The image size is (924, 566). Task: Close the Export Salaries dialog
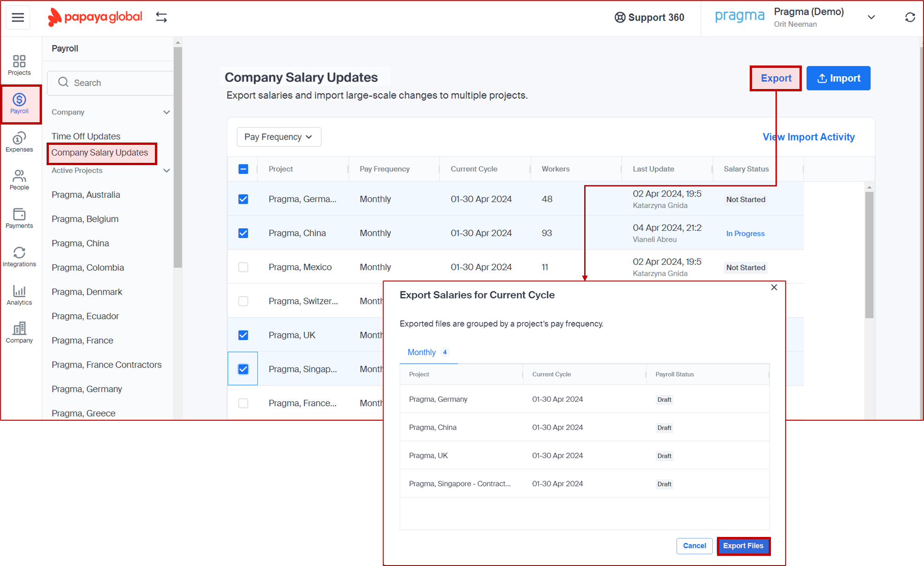point(774,287)
